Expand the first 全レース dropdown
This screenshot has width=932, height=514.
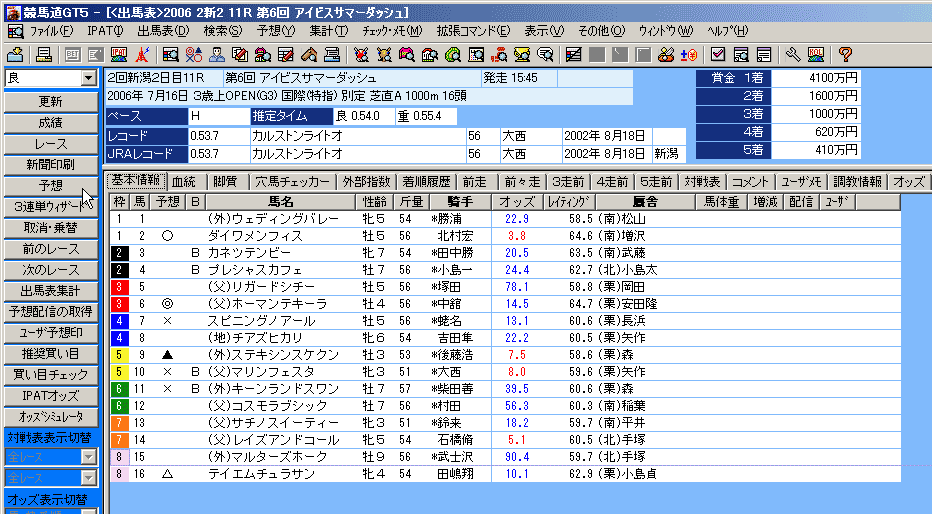click(x=89, y=456)
